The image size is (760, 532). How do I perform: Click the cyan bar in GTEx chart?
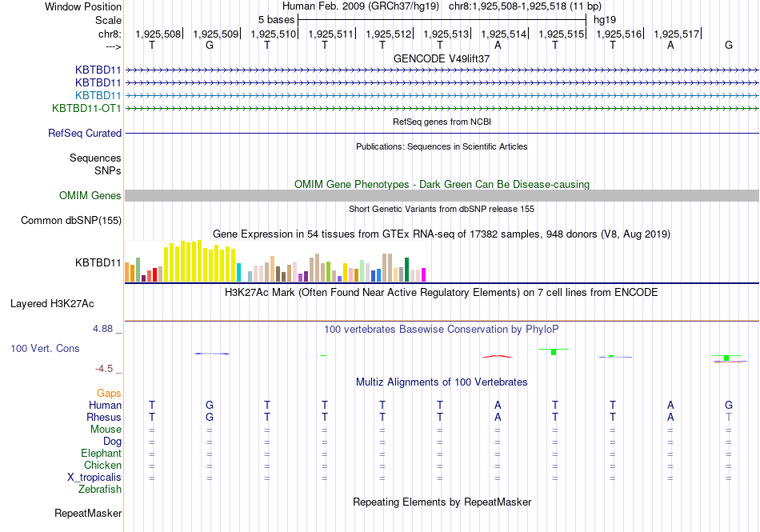point(238,272)
